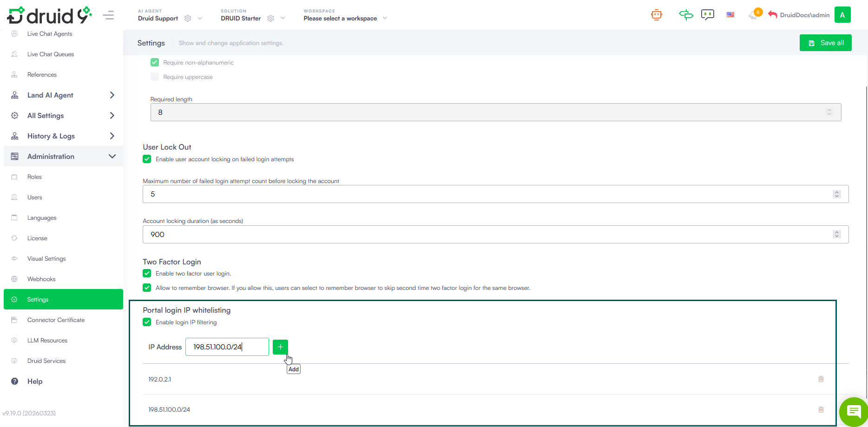Open the Workspace selection dropdown
Image resolution: width=868 pixels, height=427 pixels.
pyautogui.click(x=345, y=18)
